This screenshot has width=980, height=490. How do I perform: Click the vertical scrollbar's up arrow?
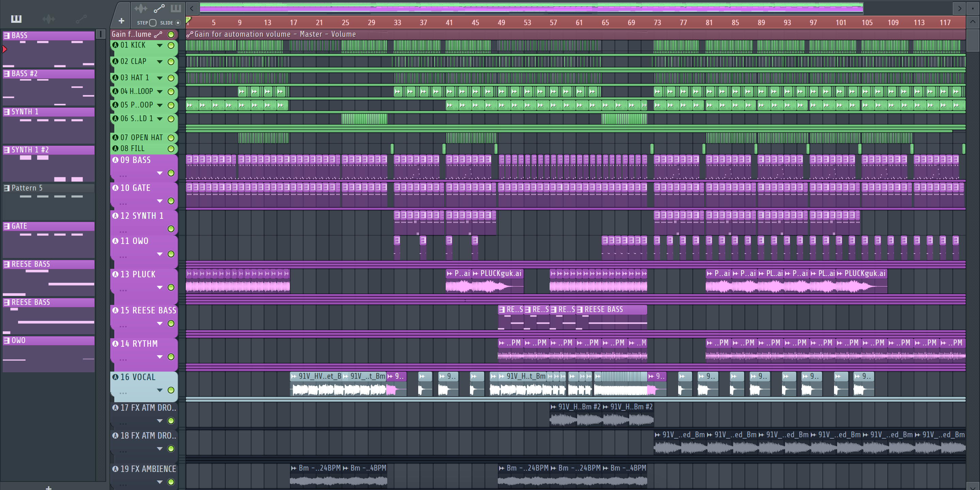973,22
